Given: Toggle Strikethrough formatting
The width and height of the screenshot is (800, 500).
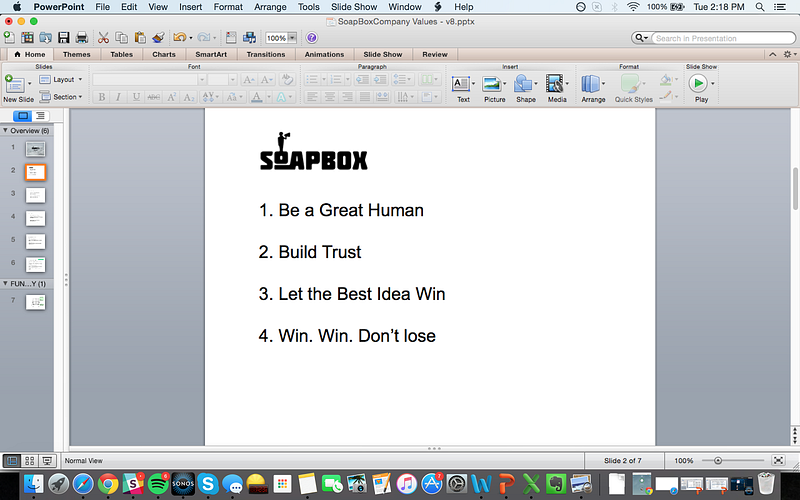Looking at the screenshot, I should point(153,97).
